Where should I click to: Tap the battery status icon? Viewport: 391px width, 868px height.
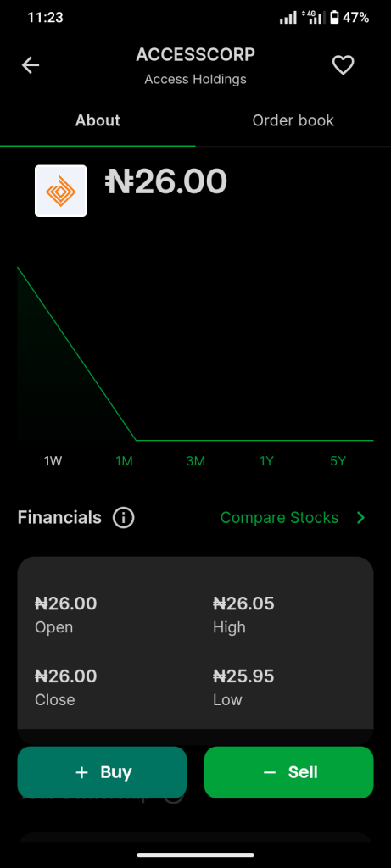coord(334,18)
